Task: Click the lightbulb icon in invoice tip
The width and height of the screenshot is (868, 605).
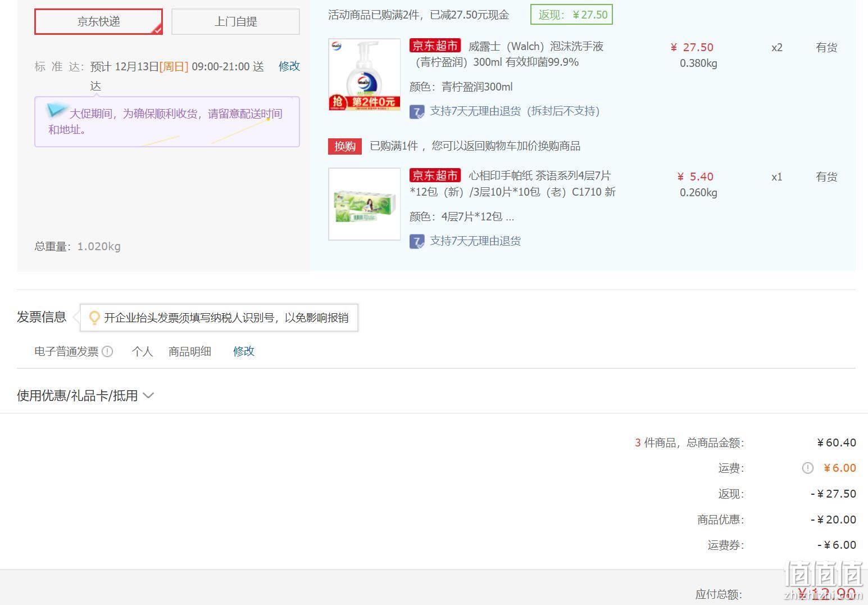Action: [x=94, y=318]
